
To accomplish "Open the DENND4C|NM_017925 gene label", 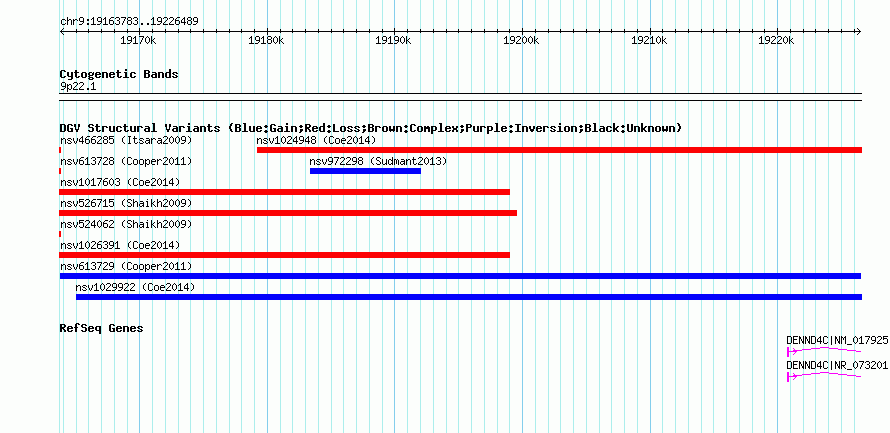I will [837, 340].
